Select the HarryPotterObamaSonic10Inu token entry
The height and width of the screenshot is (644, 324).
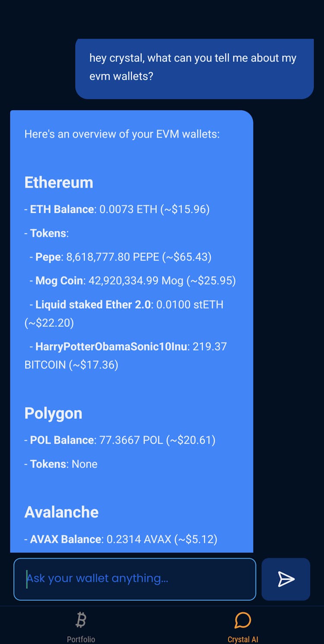(126, 356)
